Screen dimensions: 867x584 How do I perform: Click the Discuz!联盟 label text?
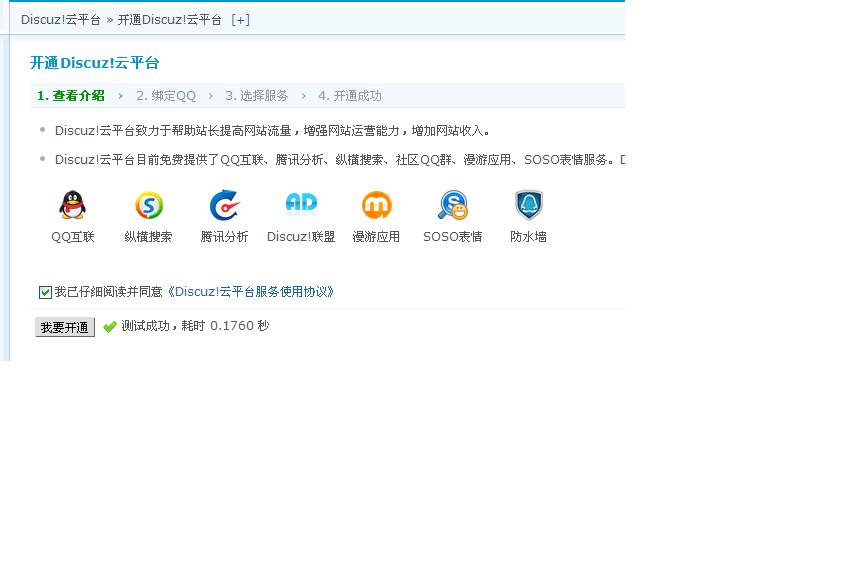301,237
